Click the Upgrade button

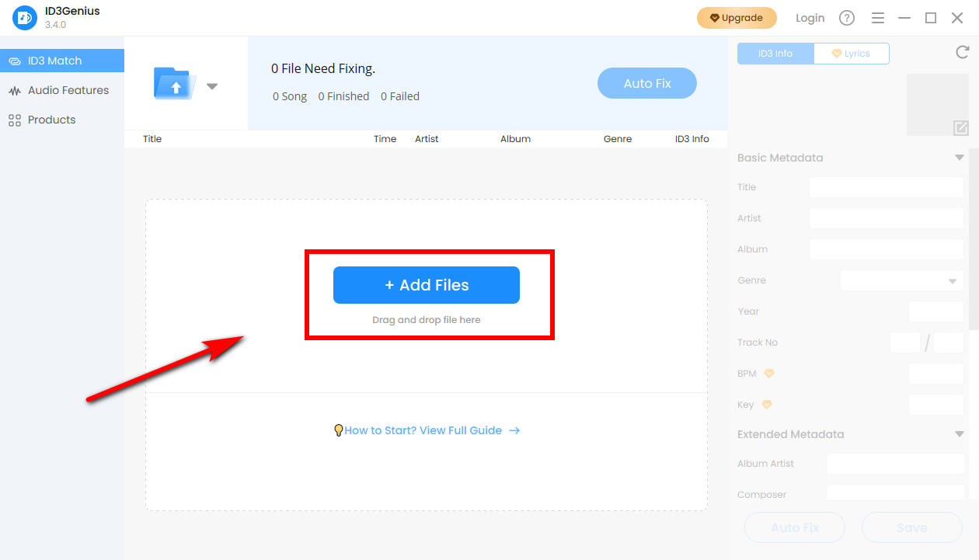coord(736,18)
